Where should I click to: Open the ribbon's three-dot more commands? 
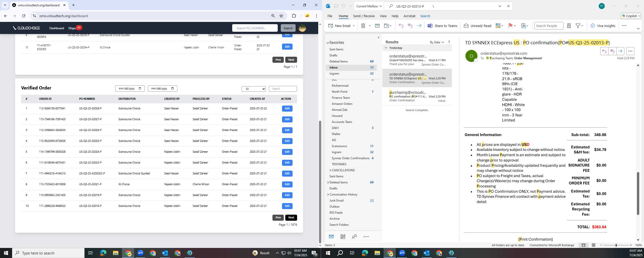(624, 26)
